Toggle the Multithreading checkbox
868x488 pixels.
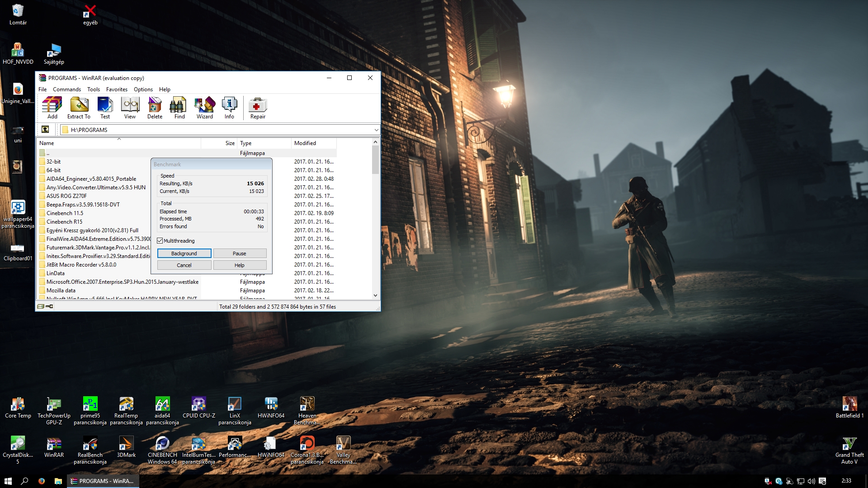[160, 241]
